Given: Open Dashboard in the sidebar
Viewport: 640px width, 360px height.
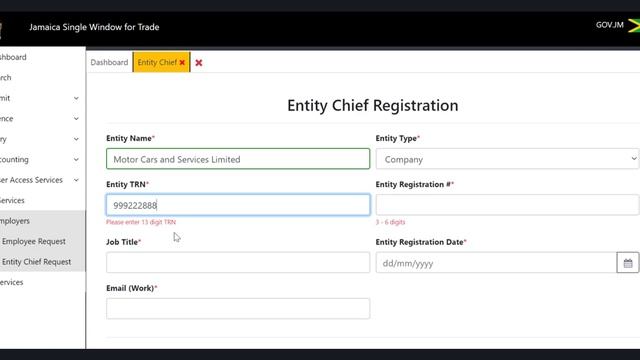Looking at the screenshot, I should click(13, 57).
